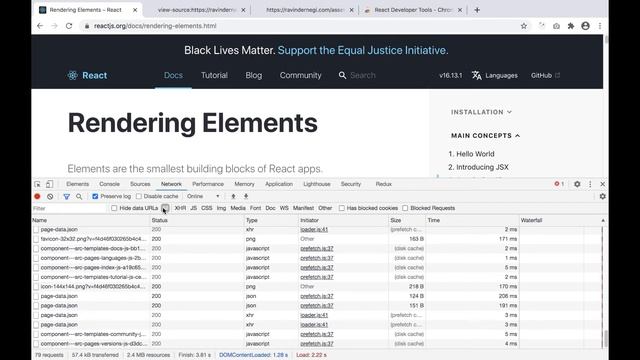The height and width of the screenshot is (360, 640).
Task: Open network search magnifier
Action: tap(79, 196)
